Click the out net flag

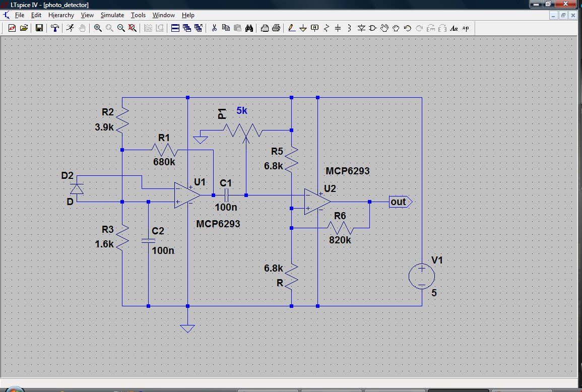[x=401, y=202]
